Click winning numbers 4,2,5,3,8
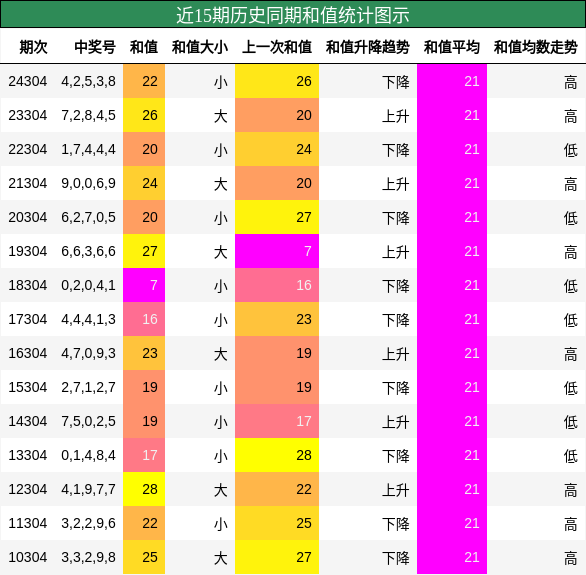 89,81
